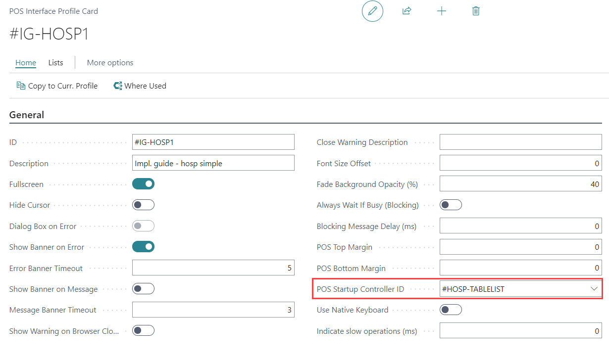Click the Error Banner Timeout field

coord(213,268)
